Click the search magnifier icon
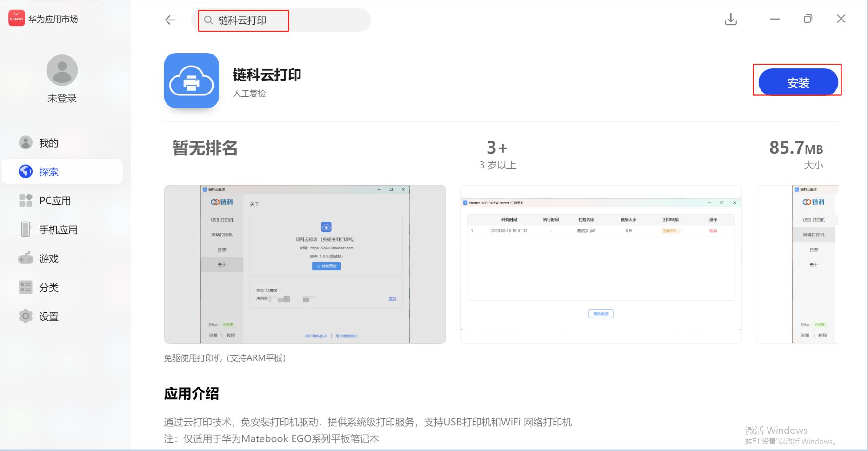 coord(208,20)
